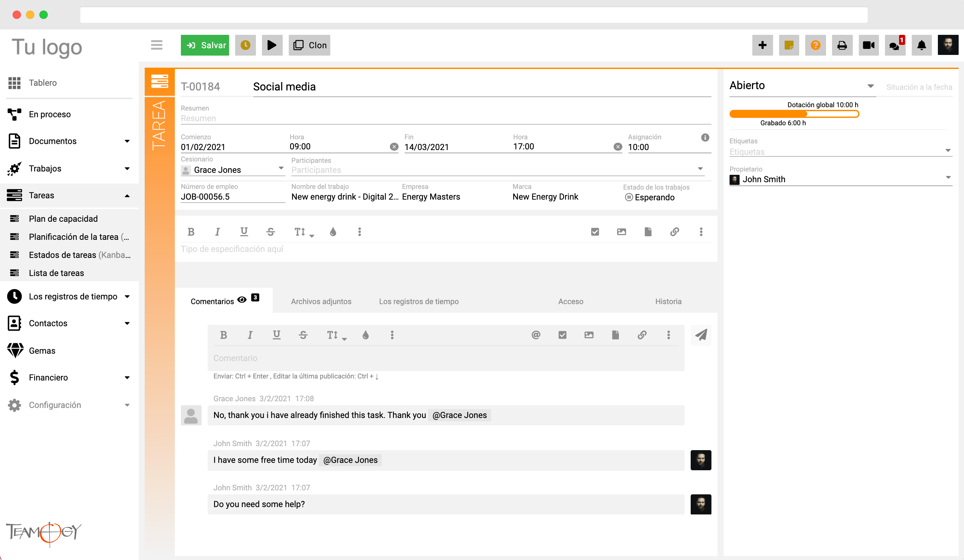Click the notifications bell icon

[921, 45]
